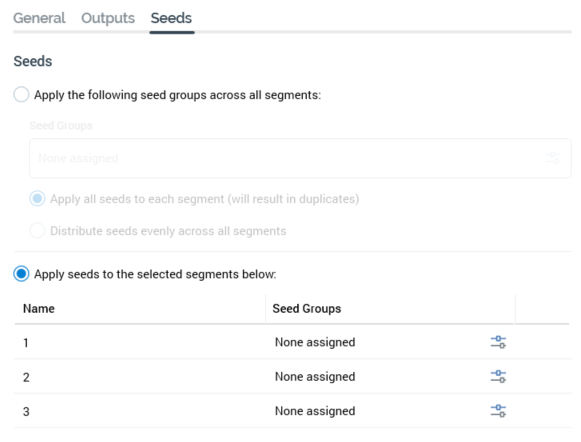Click the Seeds tab

click(171, 18)
